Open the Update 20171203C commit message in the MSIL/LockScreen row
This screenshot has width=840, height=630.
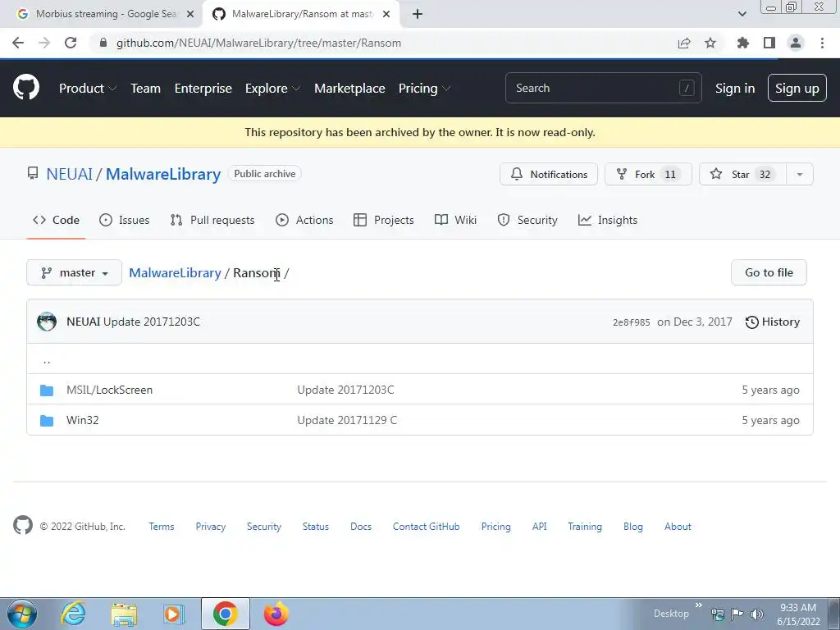[x=345, y=390]
